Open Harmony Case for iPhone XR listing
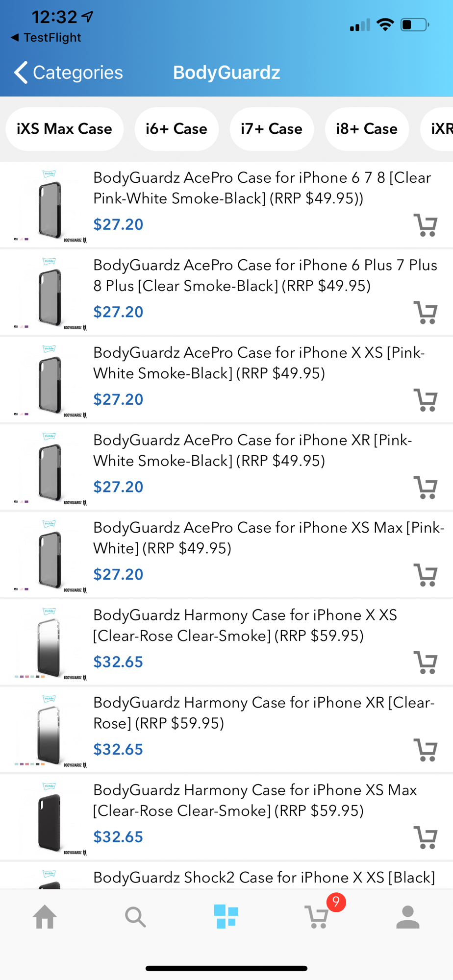This screenshot has height=980, width=453. click(x=263, y=712)
